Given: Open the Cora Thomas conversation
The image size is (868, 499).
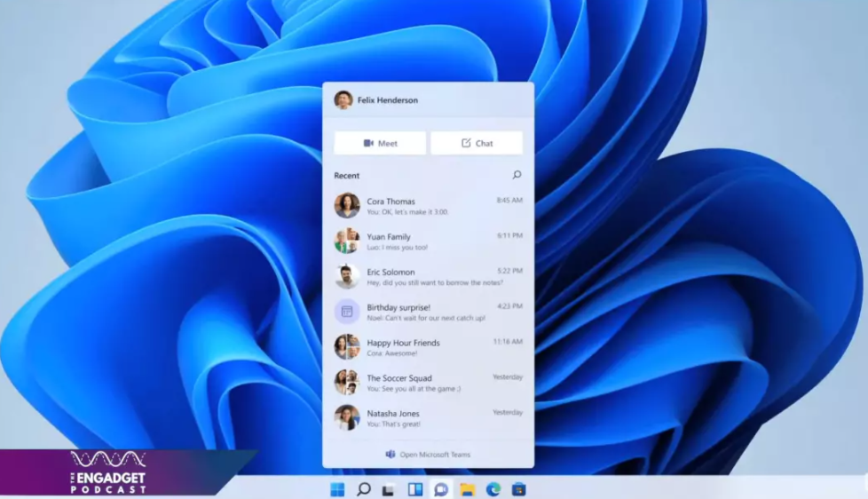Looking at the screenshot, I should [x=428, y=206].
